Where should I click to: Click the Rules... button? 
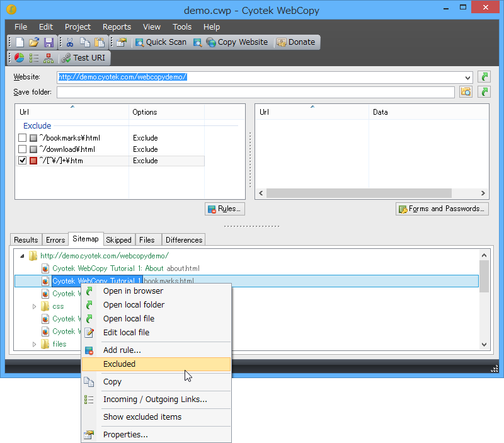point(225,209)
